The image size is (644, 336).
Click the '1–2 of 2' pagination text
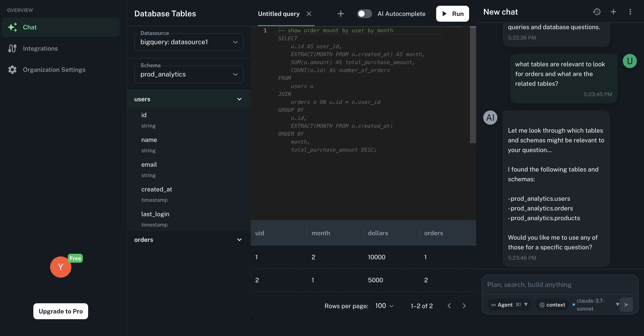click(x=422, y=306)
